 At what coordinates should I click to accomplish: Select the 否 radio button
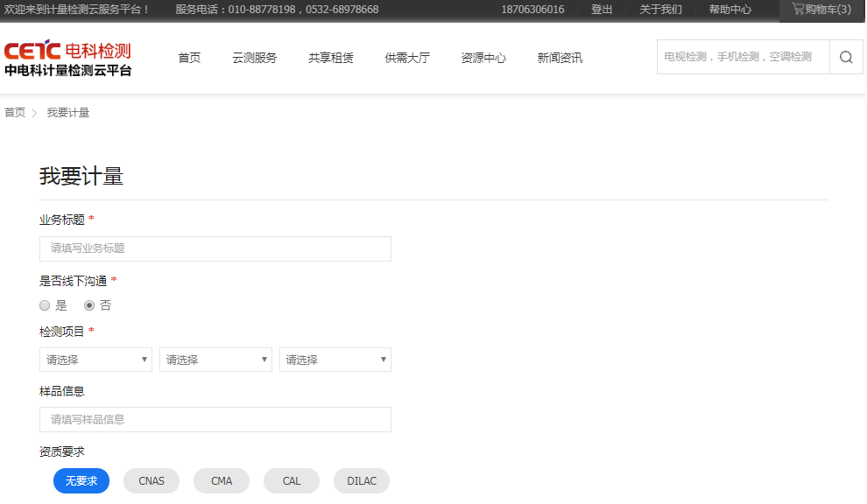pos(89,305)
